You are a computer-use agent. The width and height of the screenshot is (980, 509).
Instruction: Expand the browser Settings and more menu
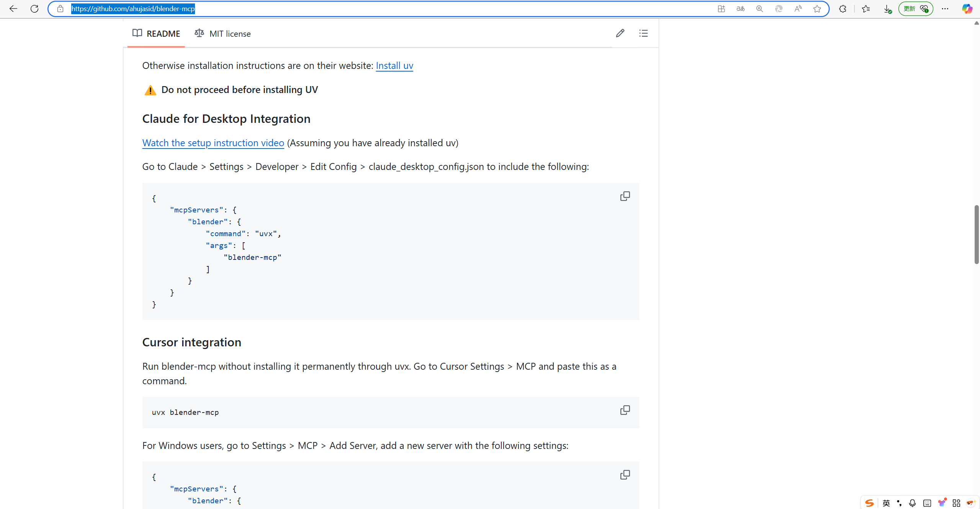point(945,9)
